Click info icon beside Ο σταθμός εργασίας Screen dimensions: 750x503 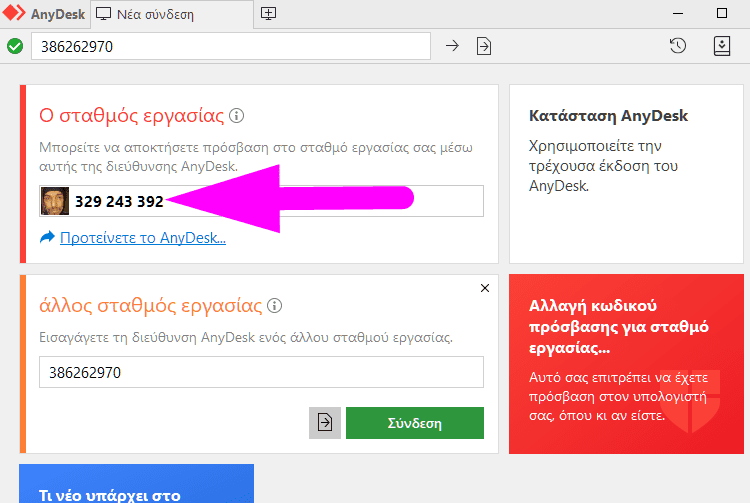coord(236,116)
